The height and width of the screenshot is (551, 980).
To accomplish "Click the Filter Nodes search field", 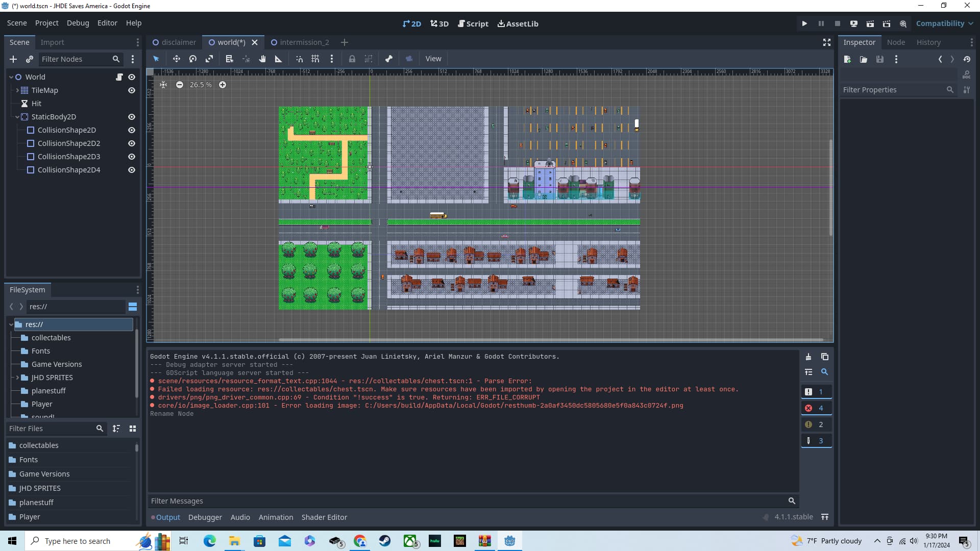I will click(81, 59).
